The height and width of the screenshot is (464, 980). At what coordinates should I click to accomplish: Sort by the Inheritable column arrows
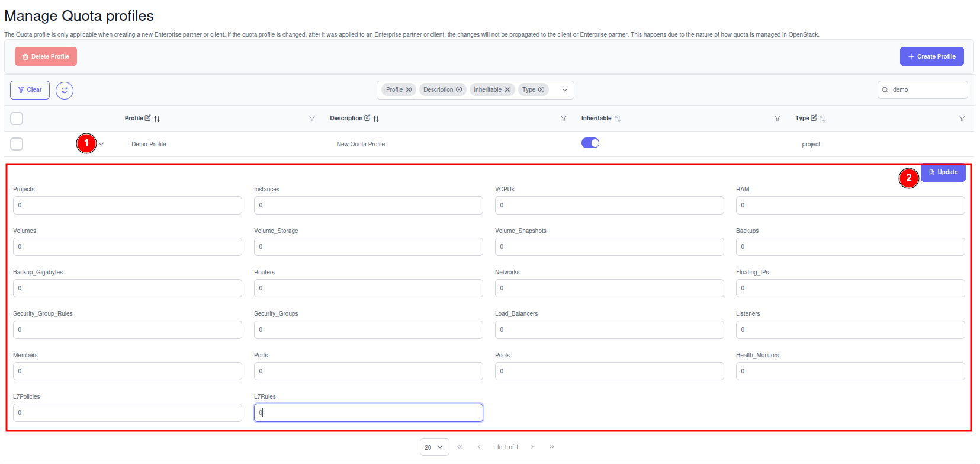(x=618, y=119)
